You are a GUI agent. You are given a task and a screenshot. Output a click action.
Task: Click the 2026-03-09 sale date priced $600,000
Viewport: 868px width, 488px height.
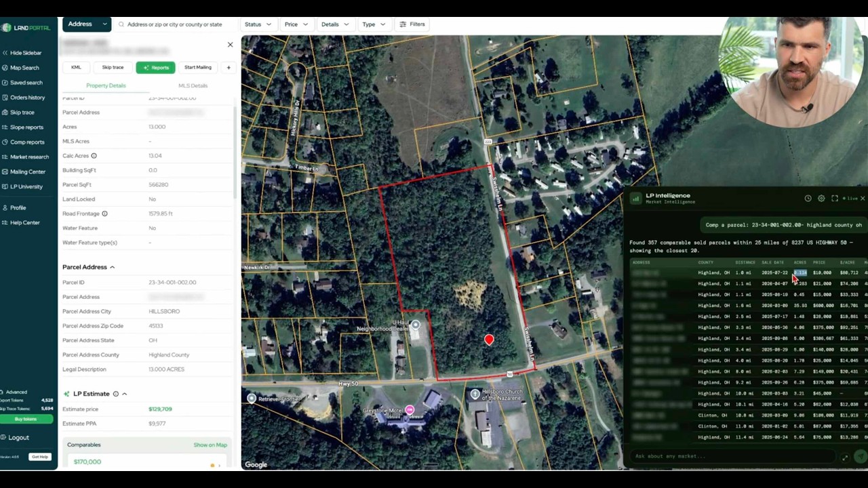point(774,306)
